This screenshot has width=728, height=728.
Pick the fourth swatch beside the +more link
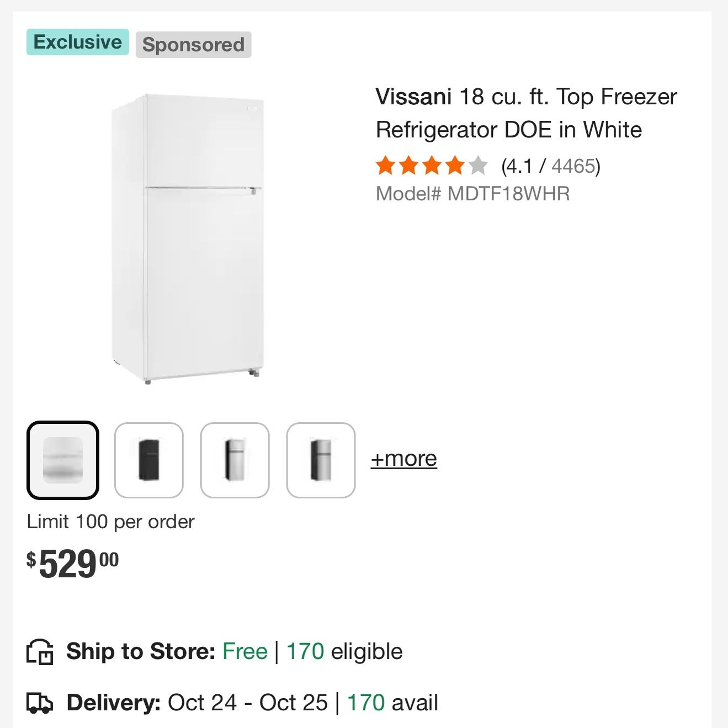click(321, 460)
